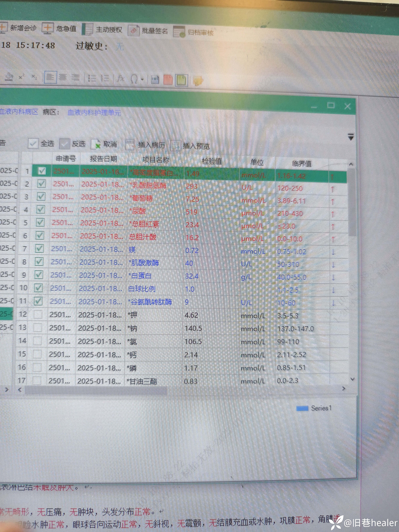Uncheck the 乳酸脱氢酶 row checkbox
The height and width of the screenshot is (532, 399).
click(41, 184)
